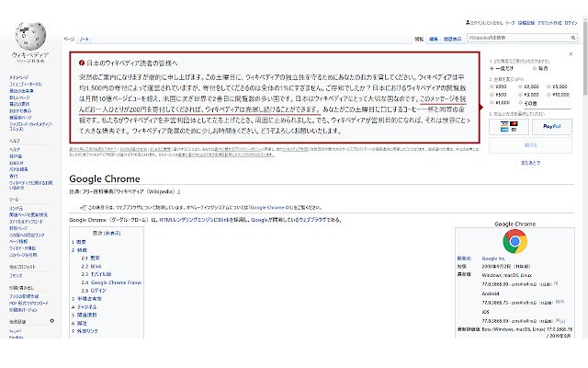Collapse contents with 非表示 toggle
The image size is (588, 368).
tap(112, 233)
